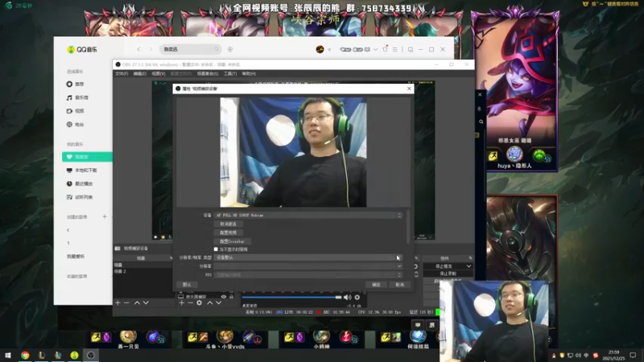Open 试听列表 in QQ音乐 sidebar

tap(80, 197)
